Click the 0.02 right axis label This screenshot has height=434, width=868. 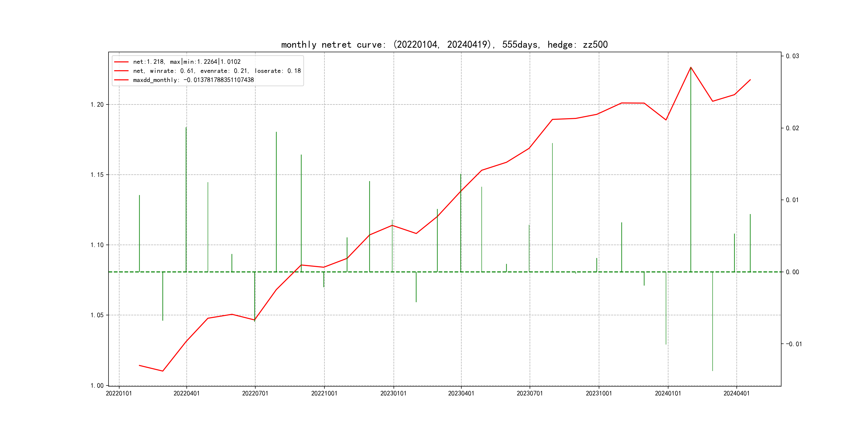[792, 128]
